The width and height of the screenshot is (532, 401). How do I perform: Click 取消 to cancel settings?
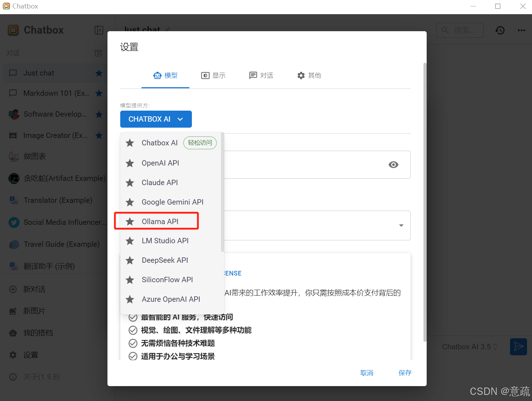(x=367, y=373)
